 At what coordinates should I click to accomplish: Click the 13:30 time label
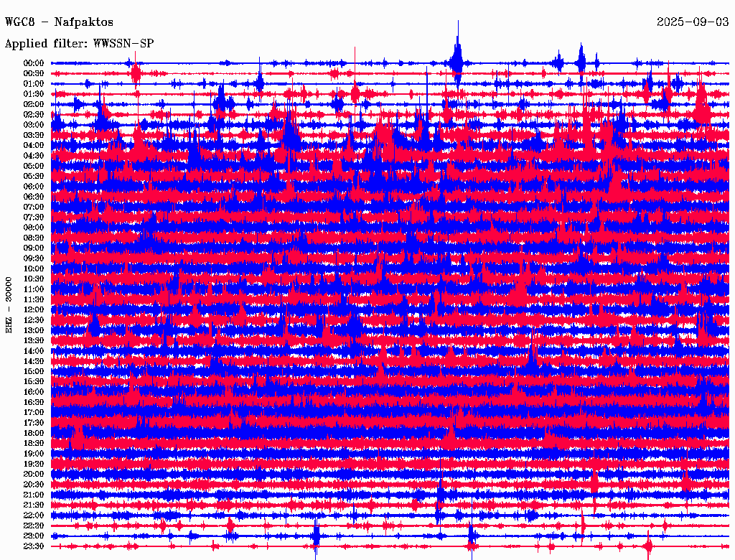click(34, 341)
